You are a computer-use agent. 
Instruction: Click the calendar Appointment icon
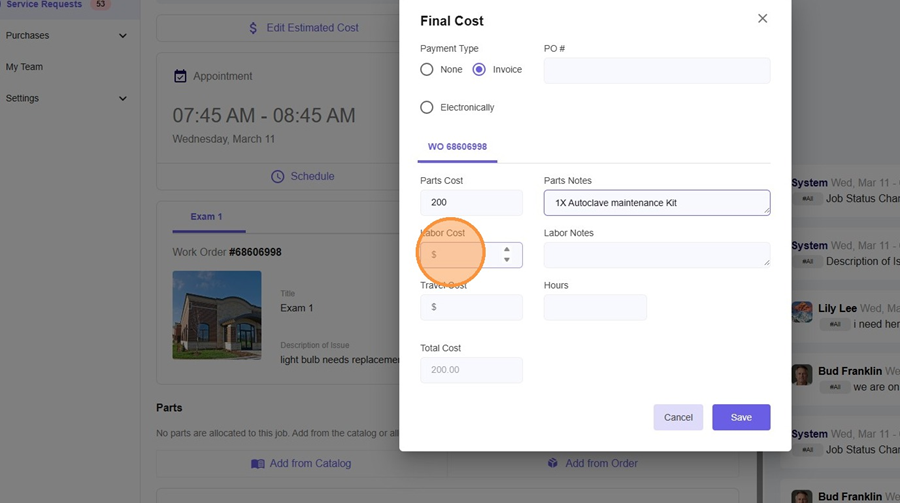click(180, 76)
